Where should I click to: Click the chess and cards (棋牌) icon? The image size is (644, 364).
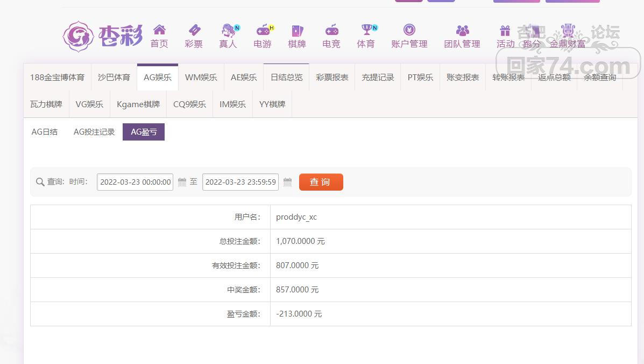(x=297, y=30)
